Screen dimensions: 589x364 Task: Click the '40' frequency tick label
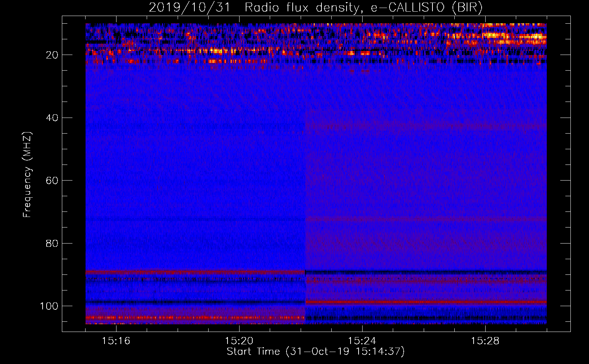click(x=52, y=118)
